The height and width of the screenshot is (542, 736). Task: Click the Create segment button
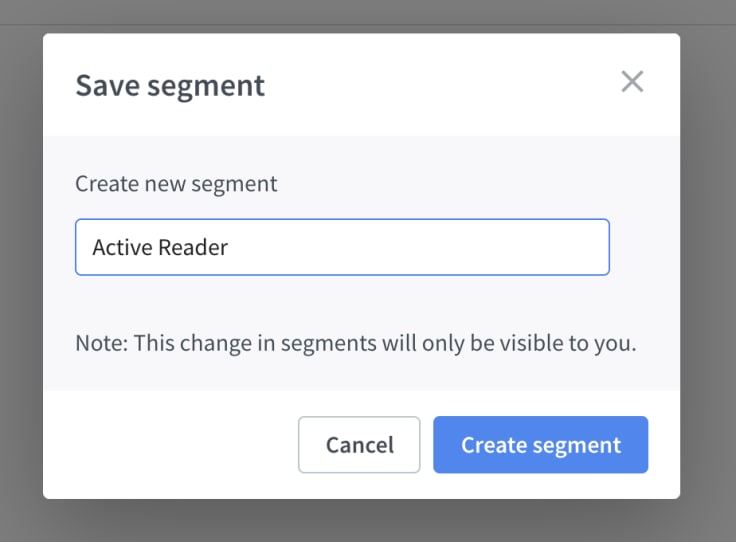(x=540, y=444)
